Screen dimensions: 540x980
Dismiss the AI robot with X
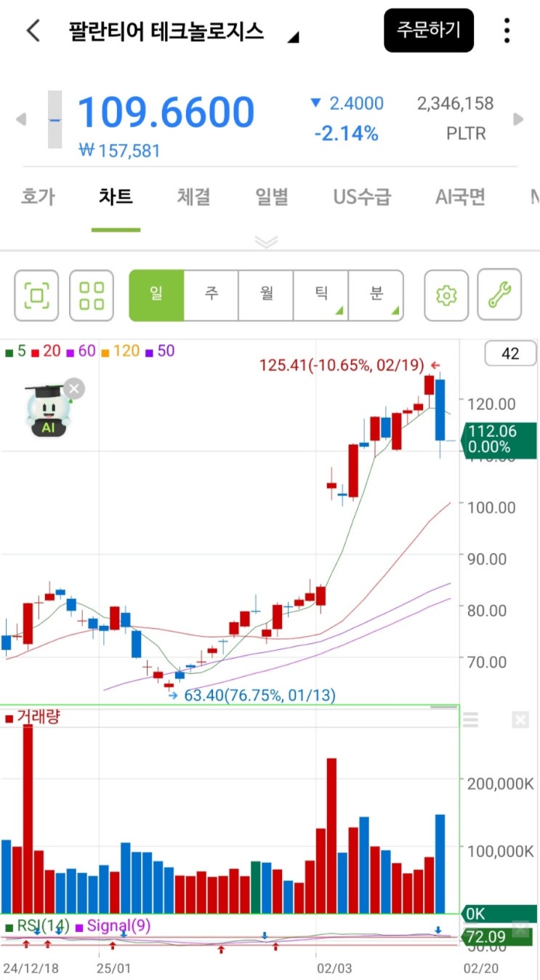pos(73,389)
